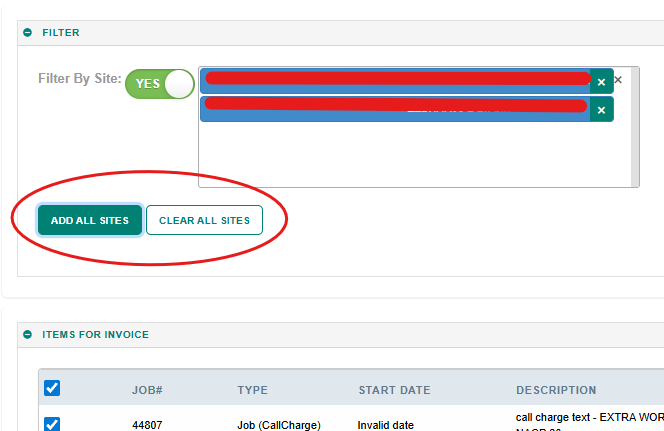This screenshot has width=664, height=431.
Task: Click the site list box scrollbar
Action: 633,130
